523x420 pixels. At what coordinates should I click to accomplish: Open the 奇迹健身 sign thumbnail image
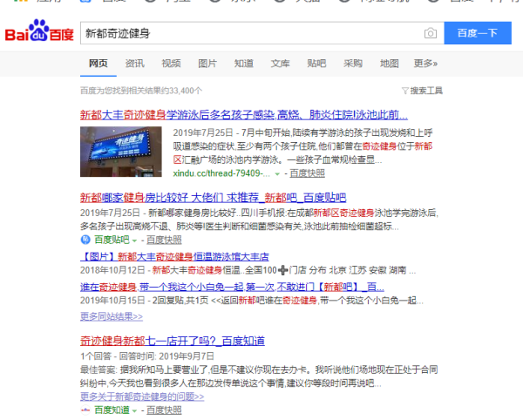coord(121,152)
